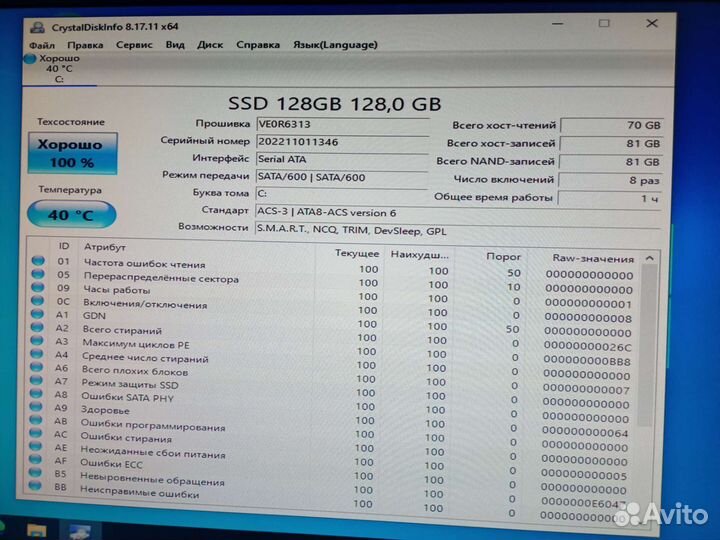720x540 pixels.
Task: Click the status orb for attribute AE
Action: [x=35, y=446]
